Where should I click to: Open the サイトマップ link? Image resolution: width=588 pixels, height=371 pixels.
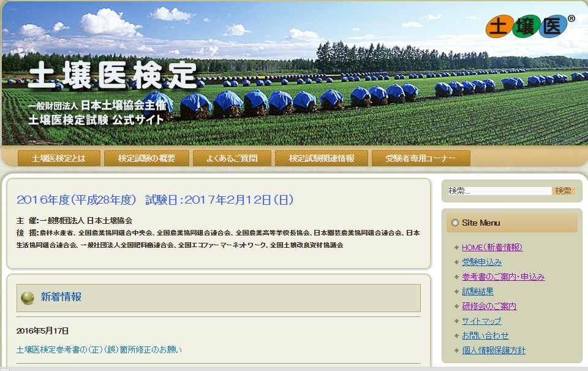pos(481,321)
